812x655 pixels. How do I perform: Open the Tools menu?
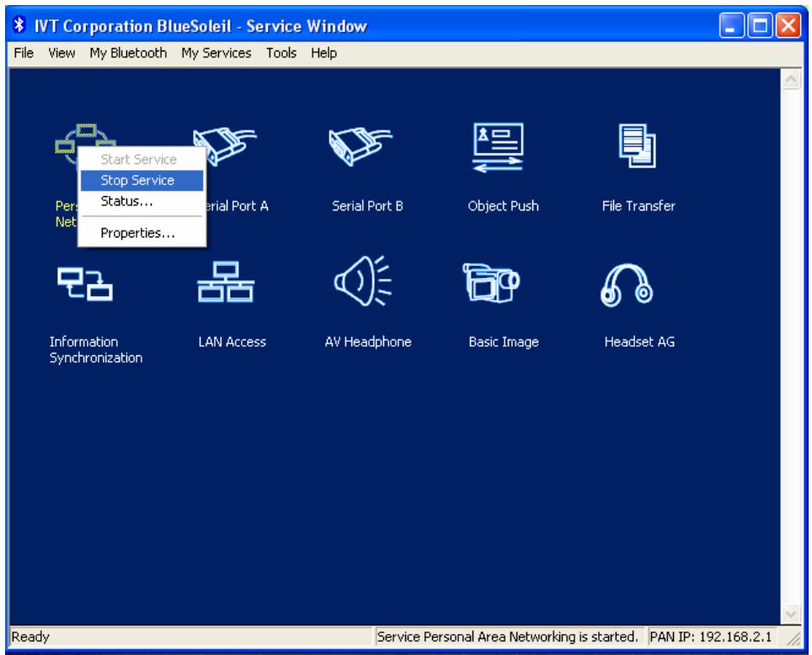281,53
